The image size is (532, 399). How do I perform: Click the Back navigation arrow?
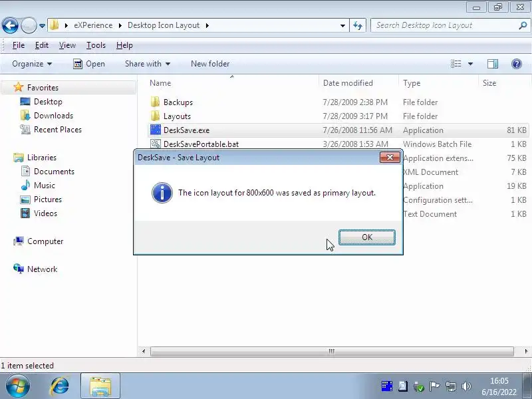coord(10,25)
